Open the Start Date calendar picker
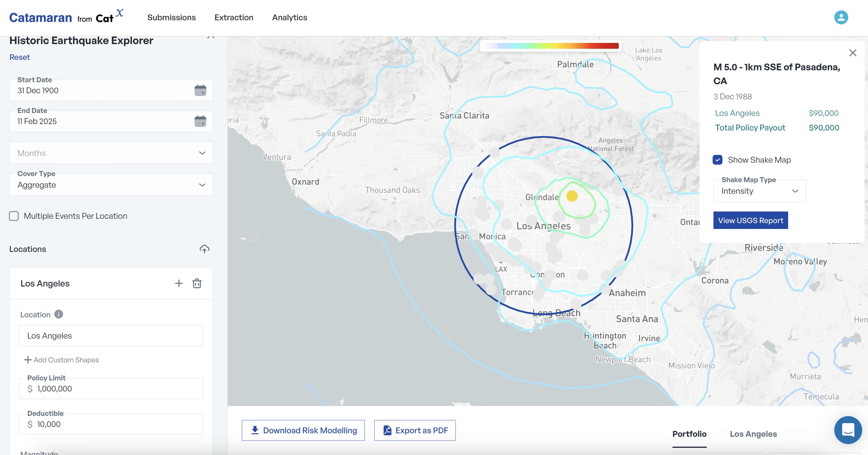 200,90
